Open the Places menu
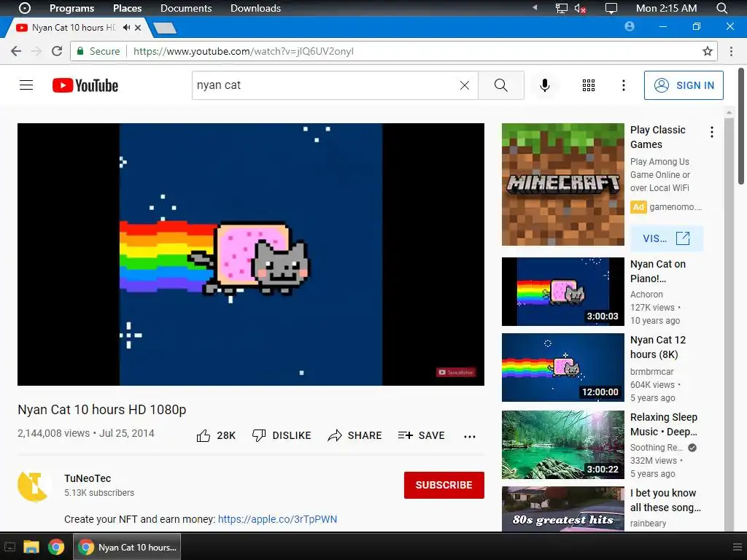Image resolution: width=747 pixels, height=560 pixels. pos(127,8)
